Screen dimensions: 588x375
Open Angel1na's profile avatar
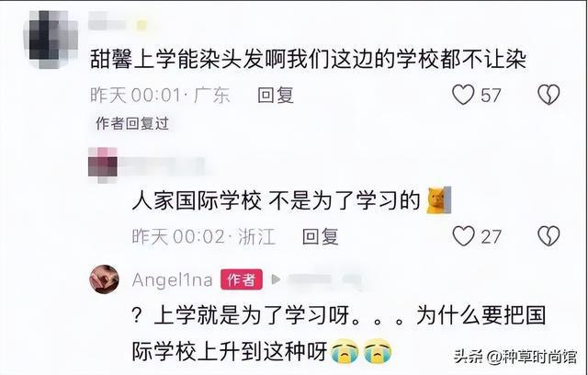click(104, 279)
